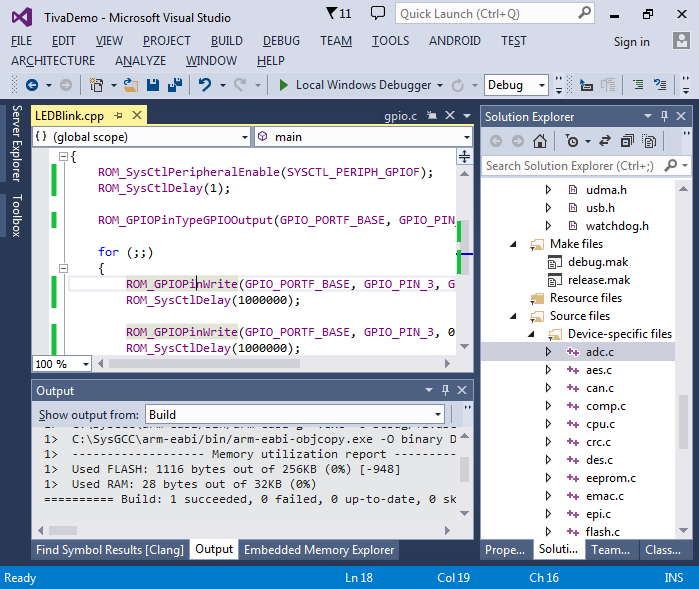
Task: Toggle auto-hide pin on Solution Explorer
Action: tap(664, 116)
